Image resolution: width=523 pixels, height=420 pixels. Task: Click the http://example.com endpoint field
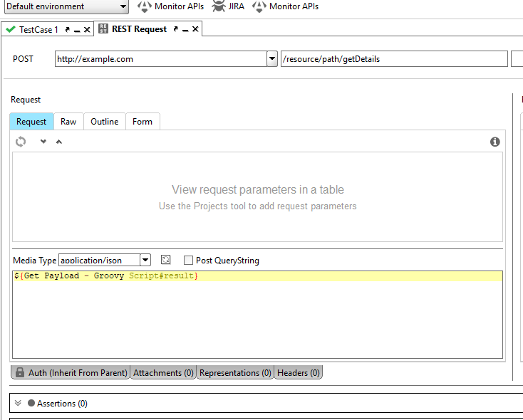pyautogui.click(x=161, y=59)
